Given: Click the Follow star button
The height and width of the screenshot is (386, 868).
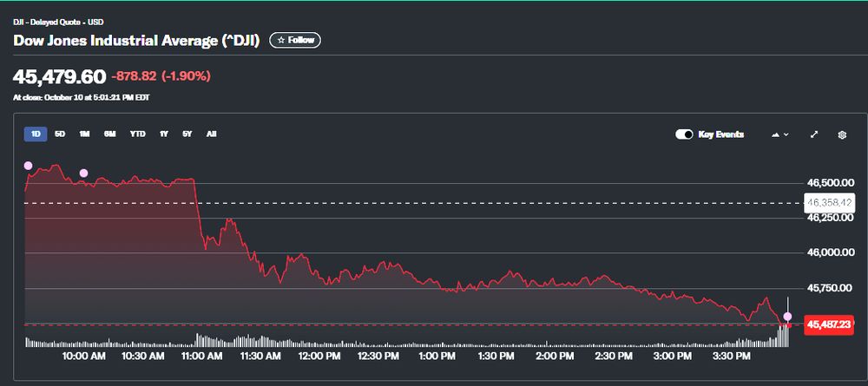Looking at the screenshot, I should [295, 41].
